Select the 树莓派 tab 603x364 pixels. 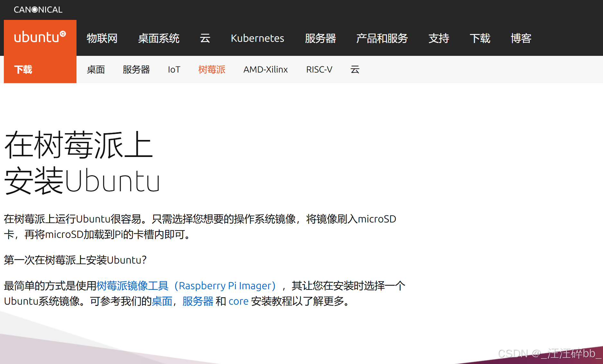[212, 70]
